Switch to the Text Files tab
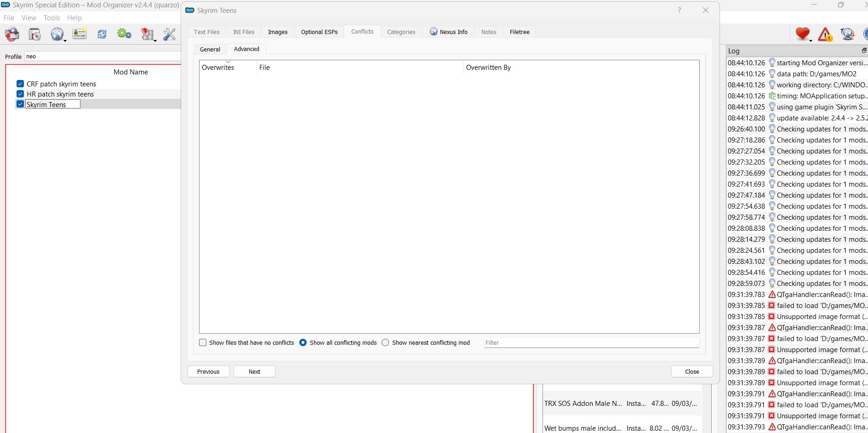Viewport: 868px width, 433px height. (x=206, y=32)
